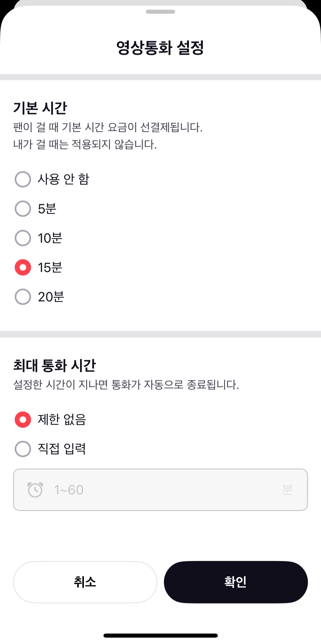
Task: Click the alarm clock icon in input
Action: click(35, 490)
